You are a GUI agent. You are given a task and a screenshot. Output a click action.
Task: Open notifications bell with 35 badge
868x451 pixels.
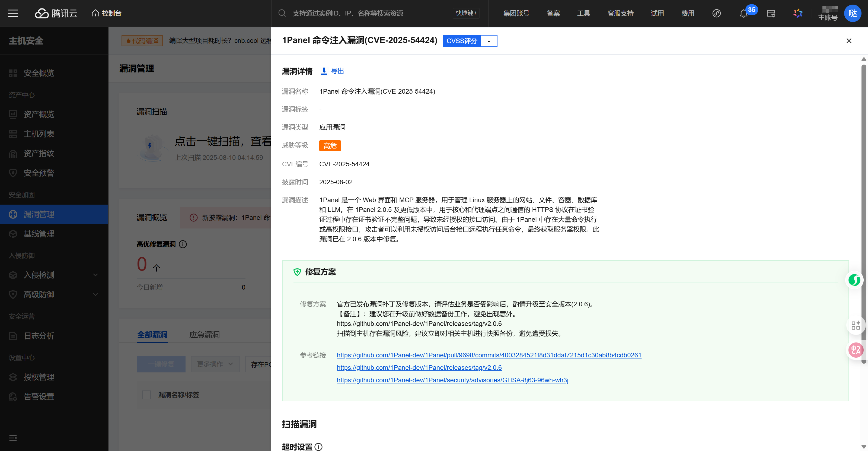(744, 14)
